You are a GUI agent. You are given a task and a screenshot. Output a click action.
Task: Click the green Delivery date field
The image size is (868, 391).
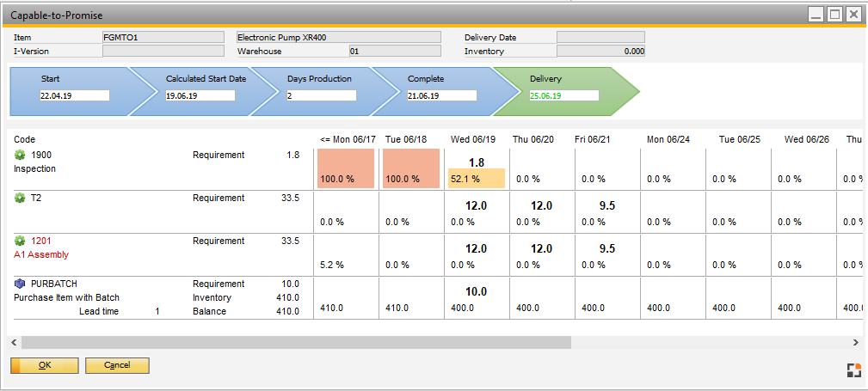click(563, 95)
